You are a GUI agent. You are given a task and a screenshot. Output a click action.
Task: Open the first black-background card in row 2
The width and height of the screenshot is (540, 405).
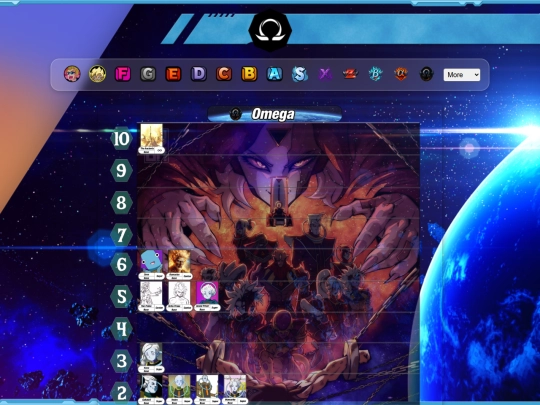152,390
